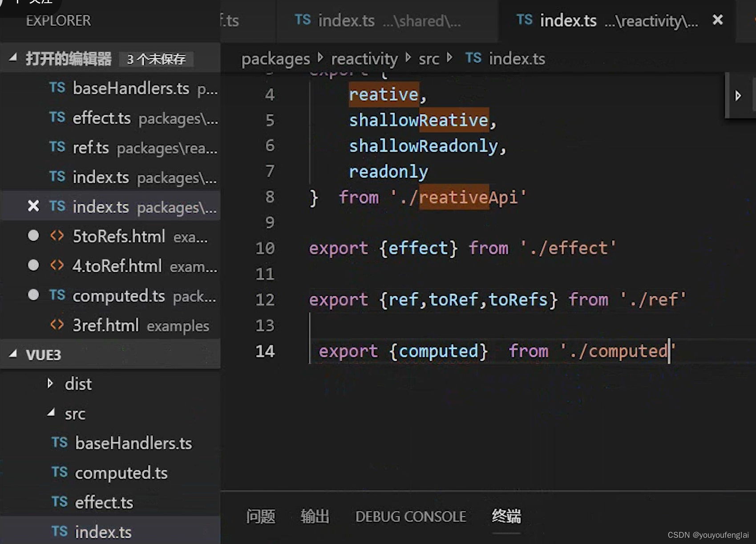Collapse the src folder
756x544 pixels.
coord(51,413)
